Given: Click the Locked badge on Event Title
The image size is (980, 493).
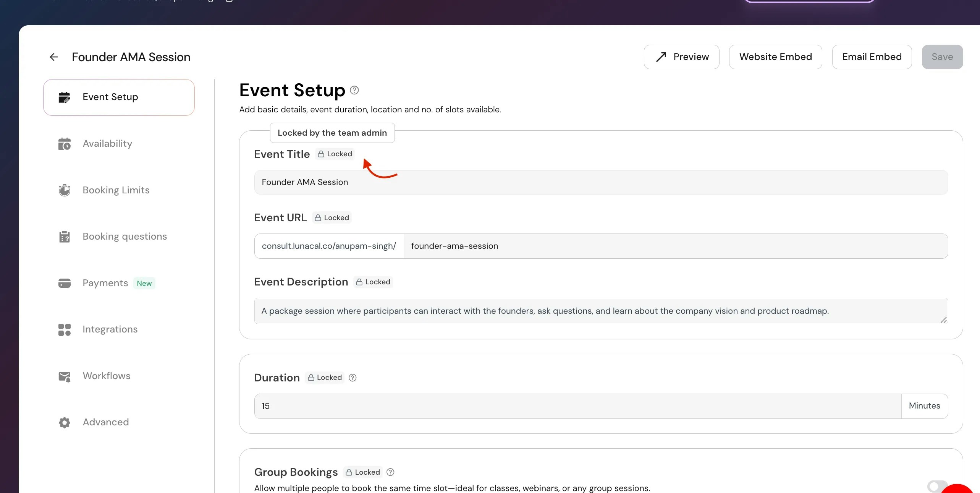Looking at the screenshot, I should pyautogui.click(x=335, y=154).
